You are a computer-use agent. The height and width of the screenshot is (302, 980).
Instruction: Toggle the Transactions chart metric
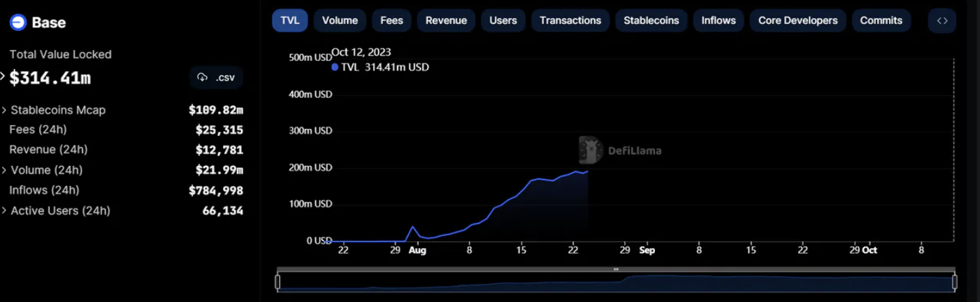[570, 20]
